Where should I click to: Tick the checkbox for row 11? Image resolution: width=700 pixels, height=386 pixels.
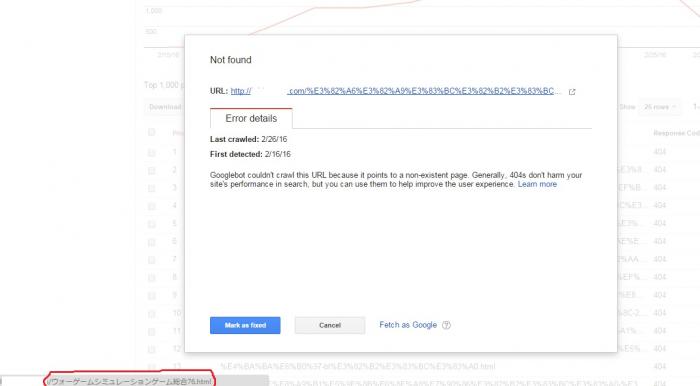tap(152, 332)
